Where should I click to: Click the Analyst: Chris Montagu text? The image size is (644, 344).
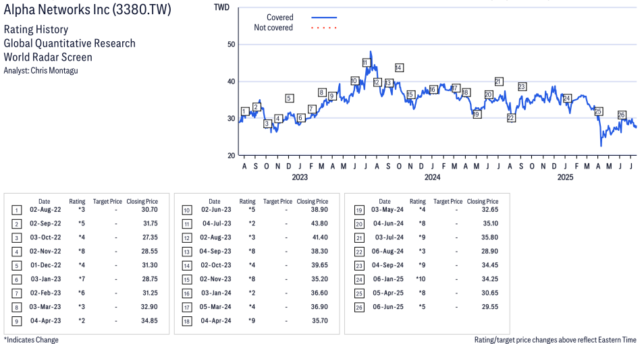(x=41, y=71)
